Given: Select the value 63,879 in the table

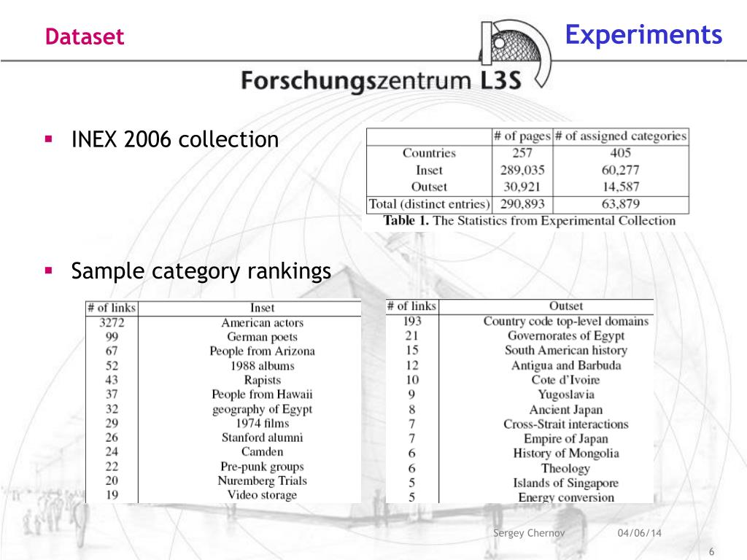Looking at the screenshot, I should 620,204.
